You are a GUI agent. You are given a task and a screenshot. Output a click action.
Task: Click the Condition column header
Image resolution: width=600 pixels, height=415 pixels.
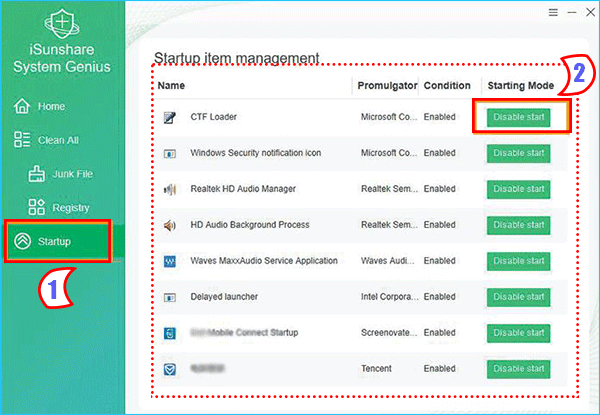pyautogui.click(x=447, y=85)
